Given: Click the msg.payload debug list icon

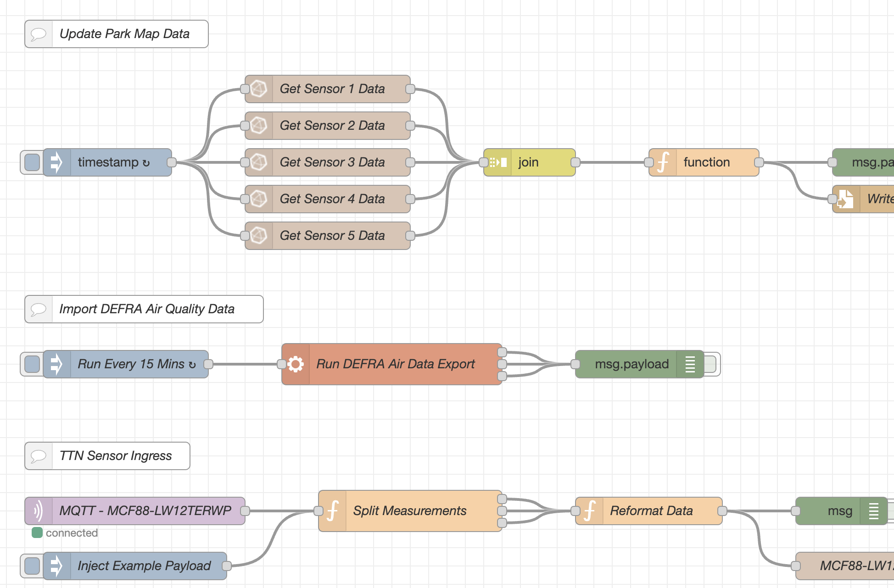Looking at the screenshot, I should point(690,364).
